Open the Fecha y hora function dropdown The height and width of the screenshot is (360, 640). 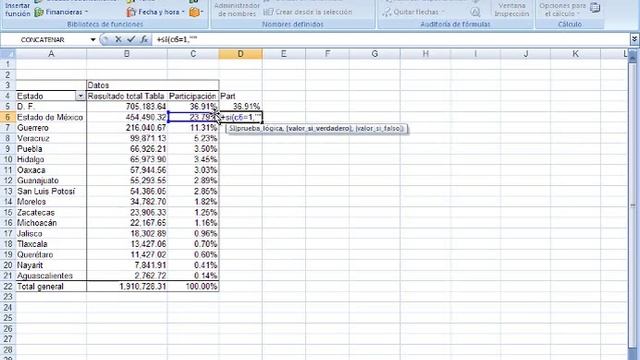[156, 12]
